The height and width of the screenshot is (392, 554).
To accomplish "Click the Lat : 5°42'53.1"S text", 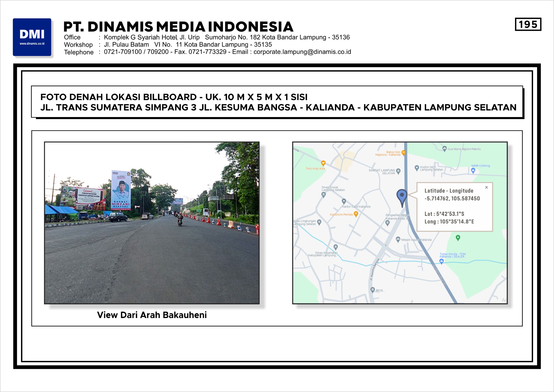I will tap(444, 214).
